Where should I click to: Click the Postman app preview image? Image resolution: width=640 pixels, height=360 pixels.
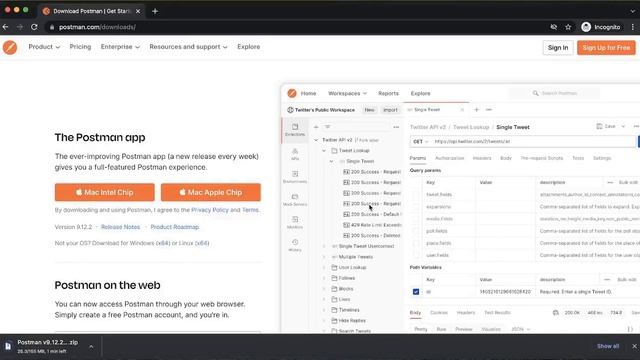(x=460, y=208)
